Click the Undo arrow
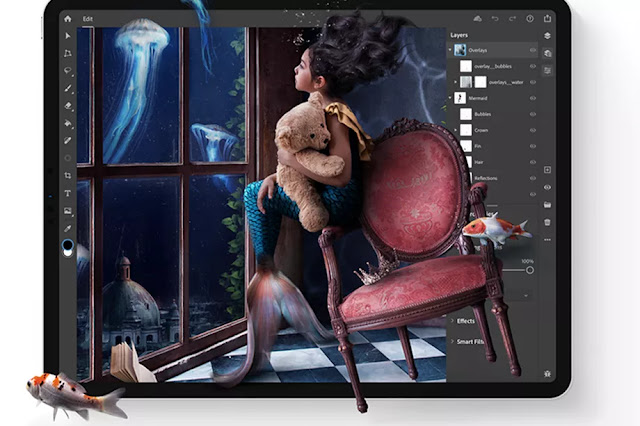Viewport: 640px width, 426px height. (x=495, y=18)
